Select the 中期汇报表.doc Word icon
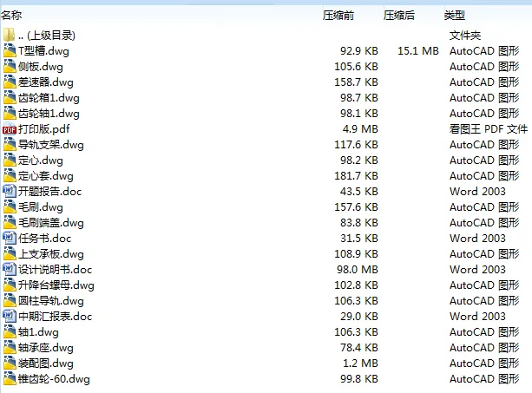 pos(10,317)
